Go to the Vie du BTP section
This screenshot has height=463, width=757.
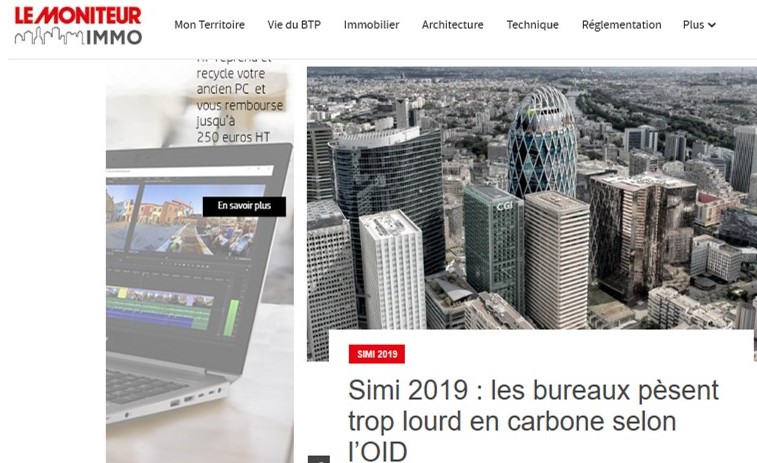(294, 25)
